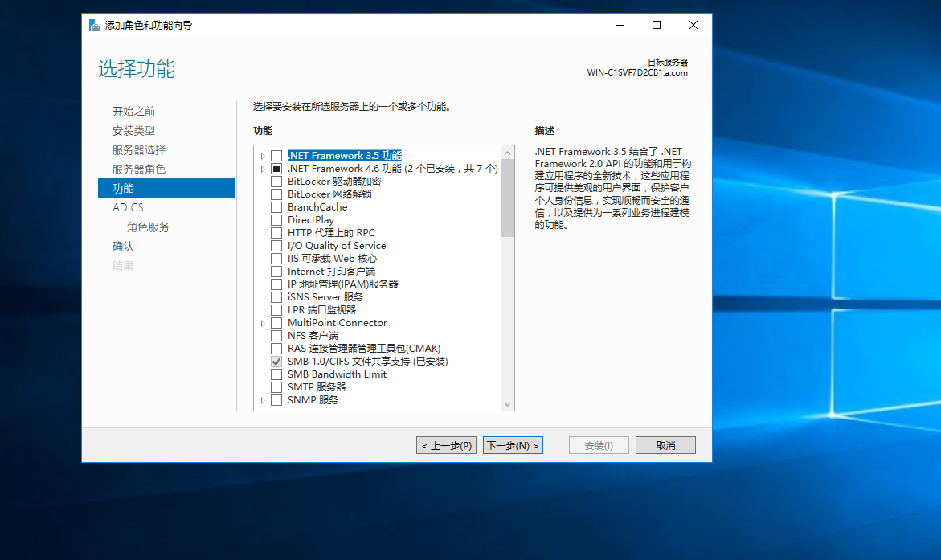This screenshot has height=560, width=941.
Task: Maximize the wizard window
Action: click(656, 25)
